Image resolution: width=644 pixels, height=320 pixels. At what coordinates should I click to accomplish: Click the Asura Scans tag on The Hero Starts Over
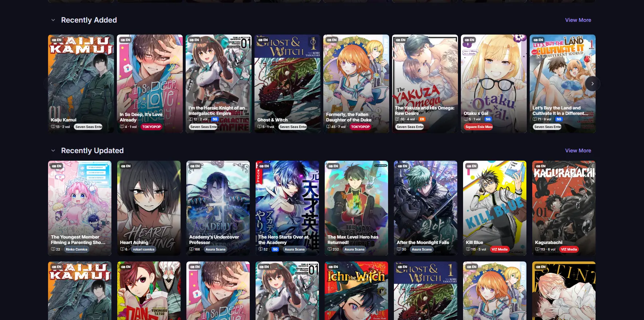[295, 249]
